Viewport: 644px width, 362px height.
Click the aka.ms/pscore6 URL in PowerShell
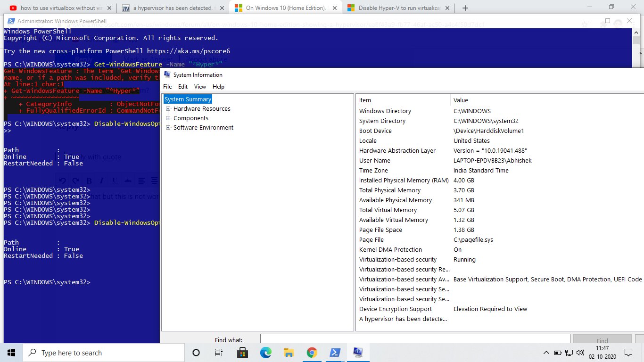(x=188, y=51)
